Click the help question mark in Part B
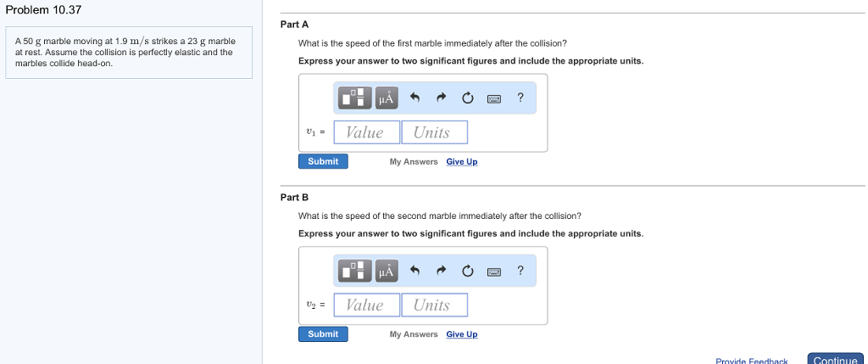Screen dimensions: 868x364 click(520, 272)
